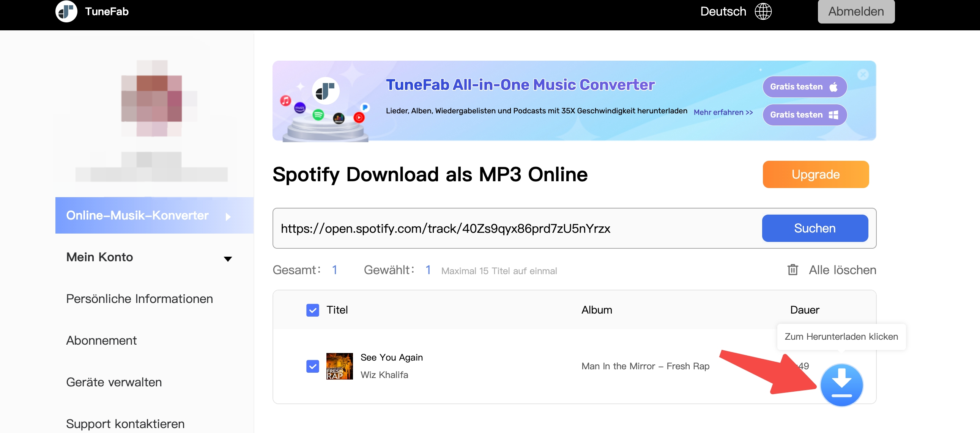The height and width of the screenshot is (433, 980).
Task: Click Gratis testen for Mac
Action: point(805,87)
